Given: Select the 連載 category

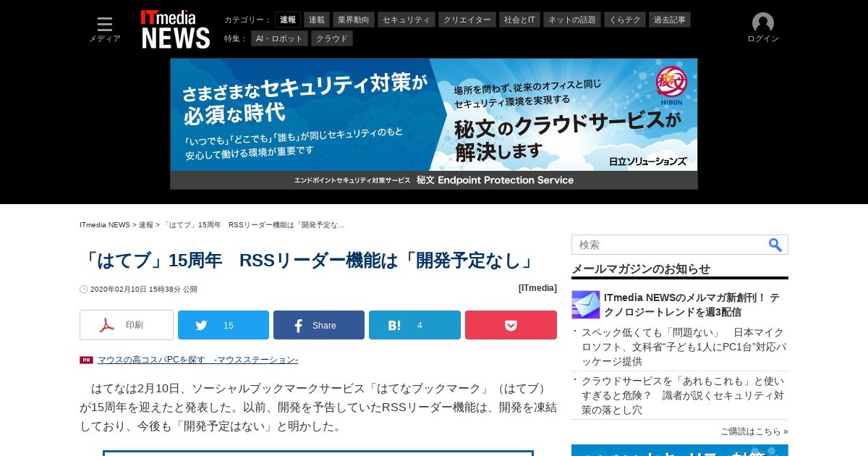Looking at the screenshot, I should [317, 20].
